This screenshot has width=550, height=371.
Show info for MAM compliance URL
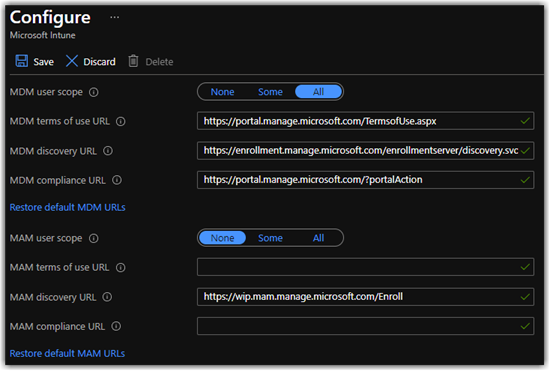pos(116,326)
